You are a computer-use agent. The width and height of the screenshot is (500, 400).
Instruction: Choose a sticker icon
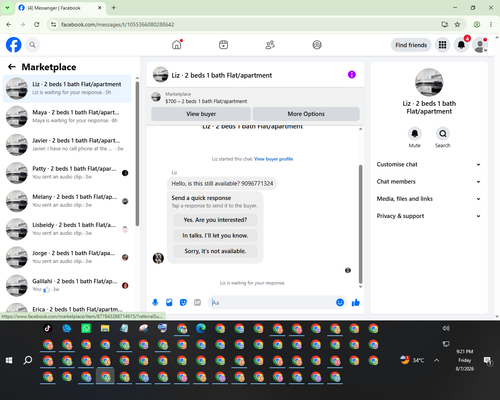click(183, 302)
